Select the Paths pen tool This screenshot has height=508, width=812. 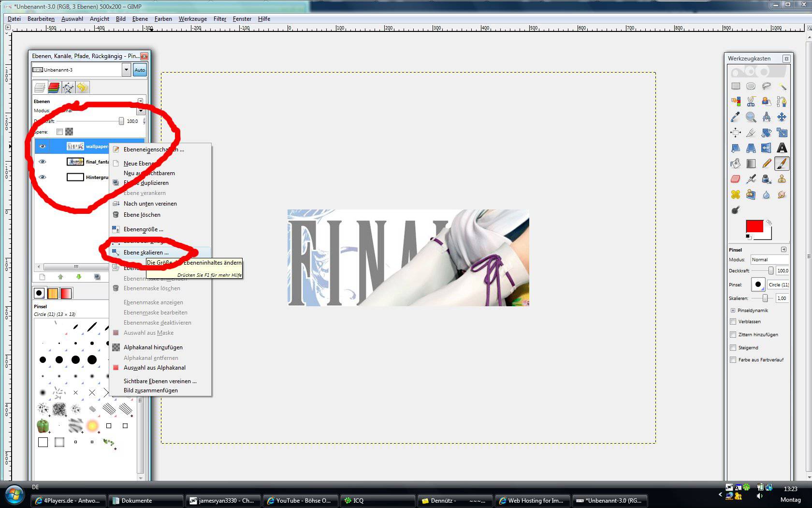pos(782,102)
